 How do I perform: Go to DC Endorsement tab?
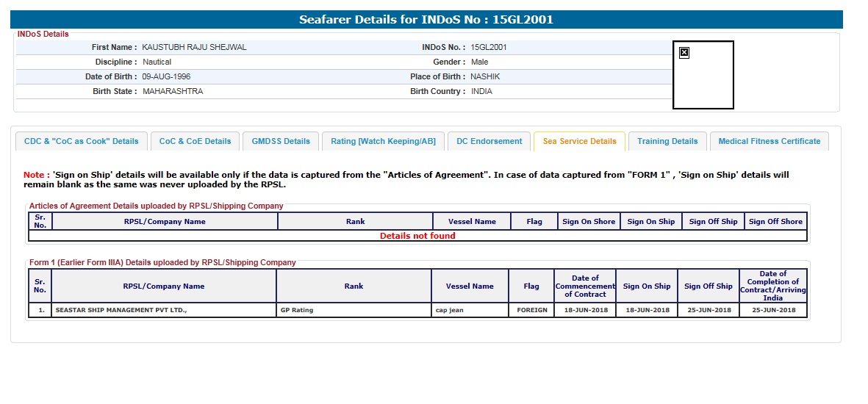[489, 141]
